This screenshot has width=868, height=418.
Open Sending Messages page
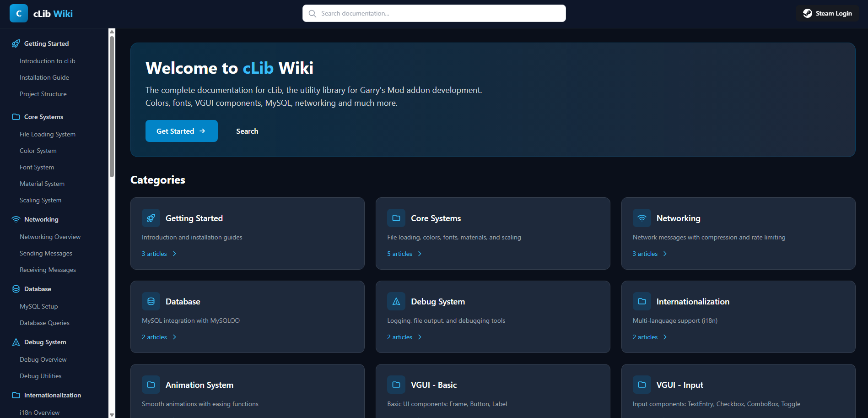(46, 253)
